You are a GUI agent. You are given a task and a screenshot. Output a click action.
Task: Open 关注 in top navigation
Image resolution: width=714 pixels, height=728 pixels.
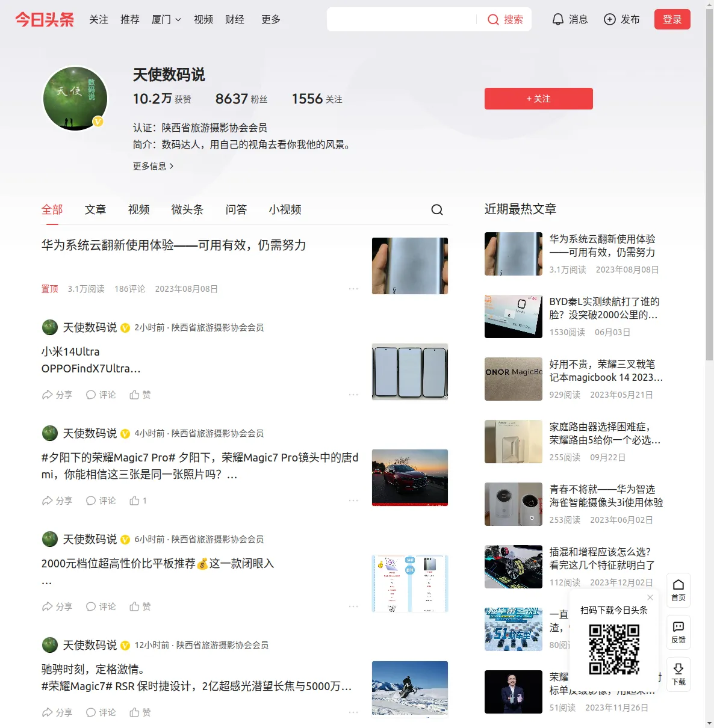(99, 19)
